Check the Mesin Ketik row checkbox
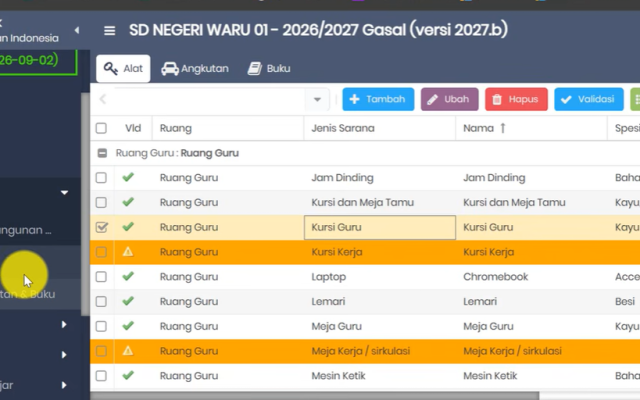 [101, 376]
